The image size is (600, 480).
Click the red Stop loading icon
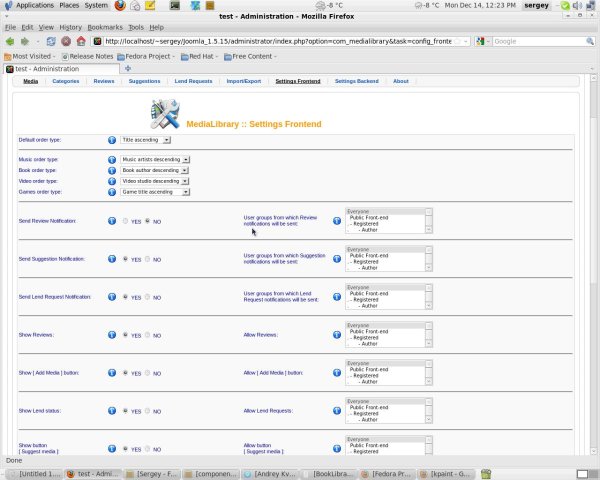click(x=66, y=41)
